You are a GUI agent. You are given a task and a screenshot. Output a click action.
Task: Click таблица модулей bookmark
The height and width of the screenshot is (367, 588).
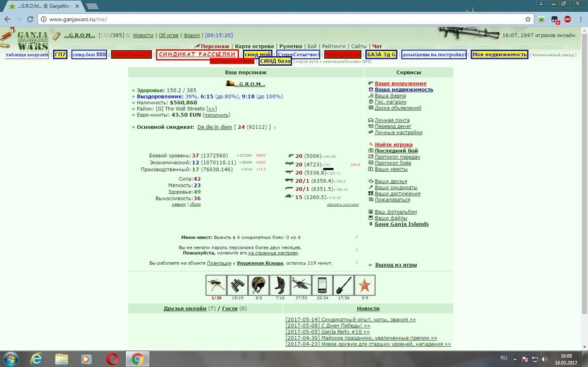click(27, 55)
